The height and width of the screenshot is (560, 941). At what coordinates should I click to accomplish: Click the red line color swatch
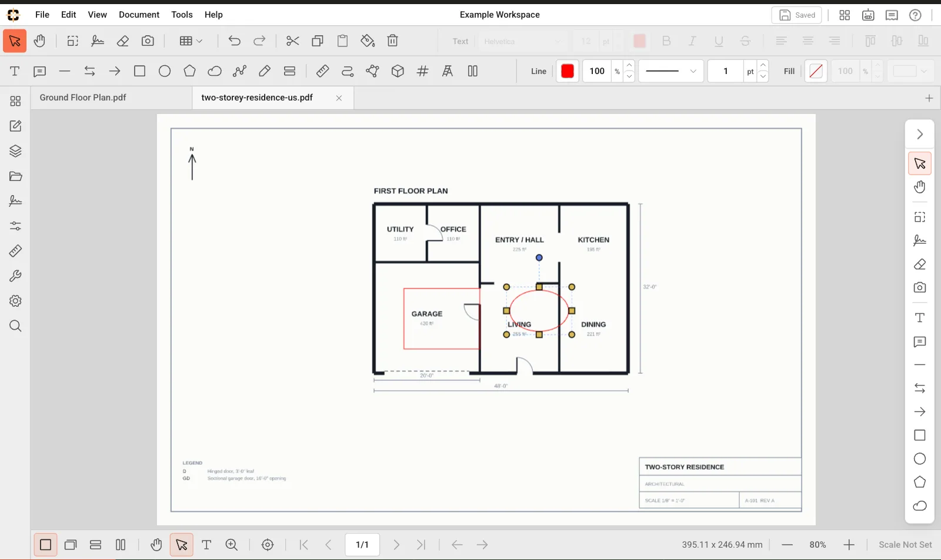coord(568,71)
